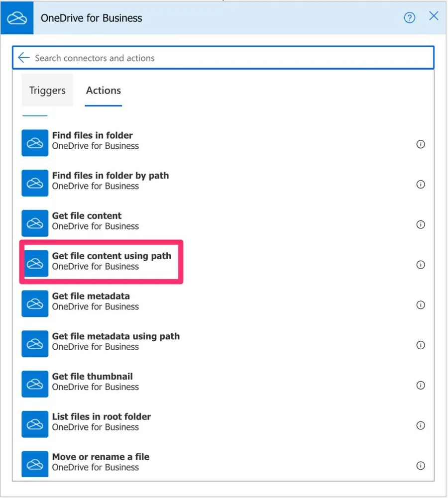Switch to the Triggers tab

47,91
